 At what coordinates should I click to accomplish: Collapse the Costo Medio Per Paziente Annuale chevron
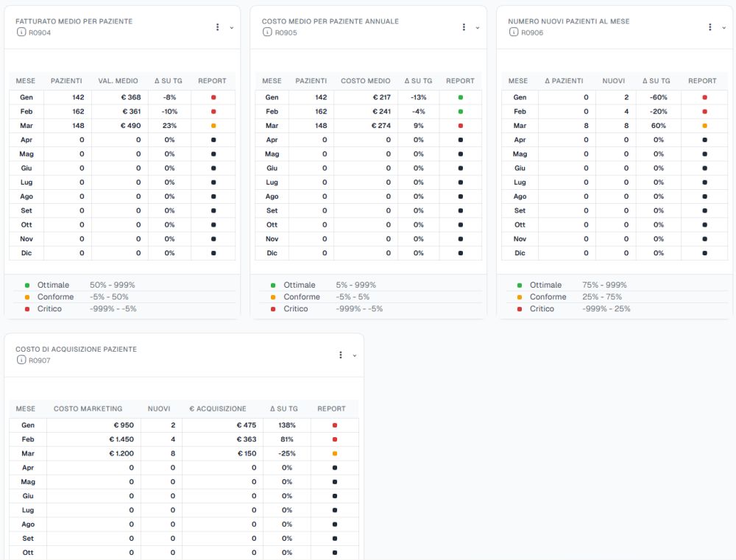pos(478,28)
